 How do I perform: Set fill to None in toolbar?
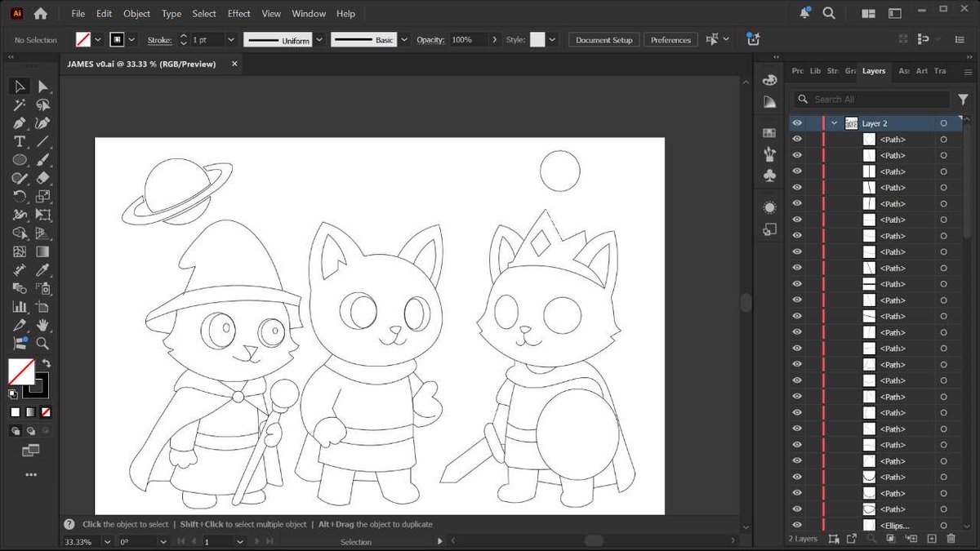(x=46, y=412)
